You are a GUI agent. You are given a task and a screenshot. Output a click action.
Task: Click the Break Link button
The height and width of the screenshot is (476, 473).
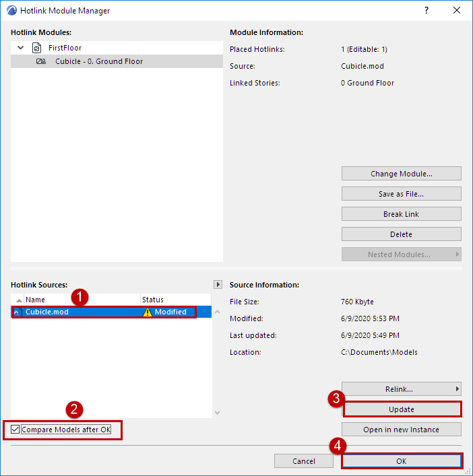click(x=402, y=214)
